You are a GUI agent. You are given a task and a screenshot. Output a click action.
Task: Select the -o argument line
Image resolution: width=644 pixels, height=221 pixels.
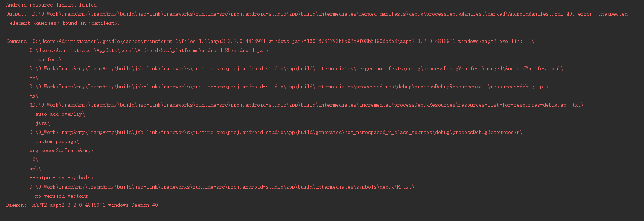[x=34, y=78]
